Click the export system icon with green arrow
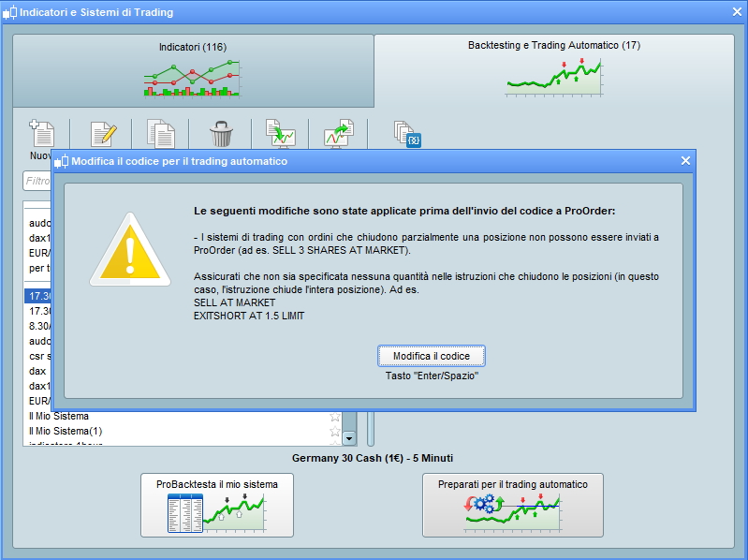 click(x=339, y=133)
